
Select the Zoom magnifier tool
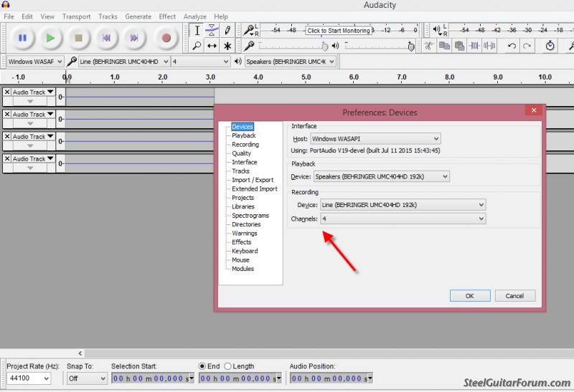[x=197, y=45]
